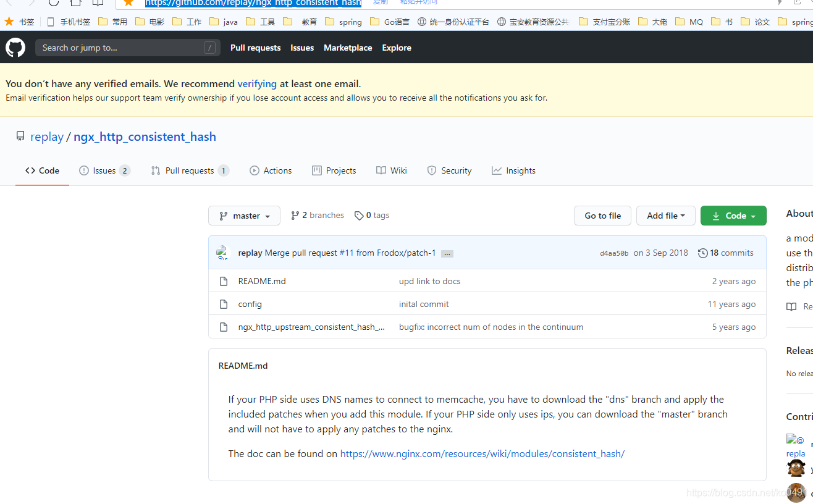Open pull request #11 link
813x504 pixels.
(x=347, y=253)
